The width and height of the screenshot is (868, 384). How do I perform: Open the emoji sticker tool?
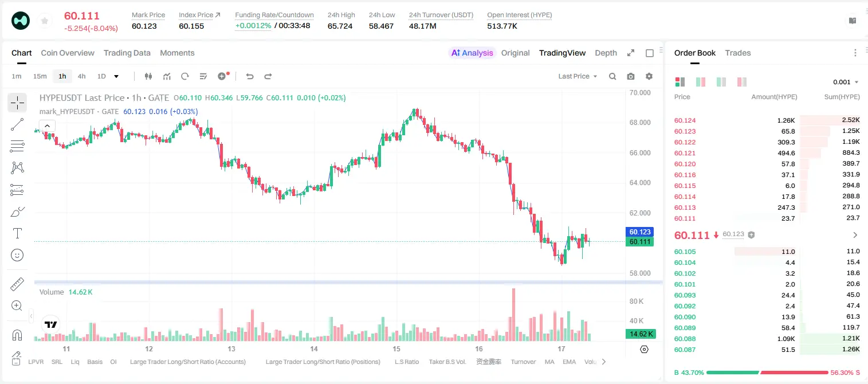click(x=17, y=255)
